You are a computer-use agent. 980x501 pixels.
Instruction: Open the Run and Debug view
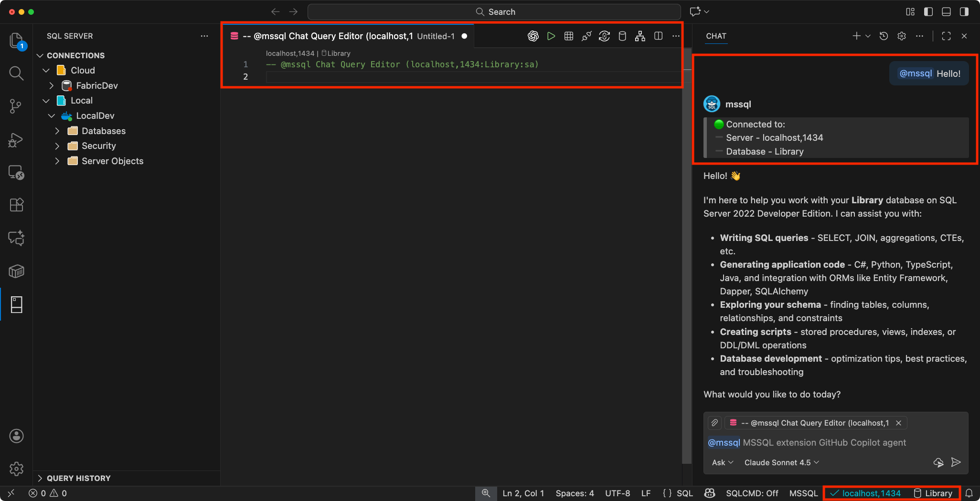(16, 140)
